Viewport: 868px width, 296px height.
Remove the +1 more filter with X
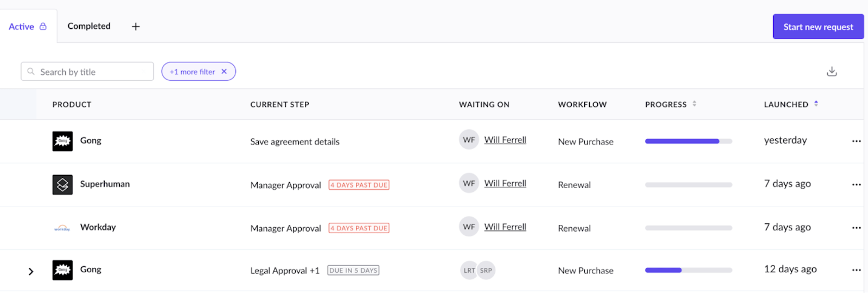point(224,72)
